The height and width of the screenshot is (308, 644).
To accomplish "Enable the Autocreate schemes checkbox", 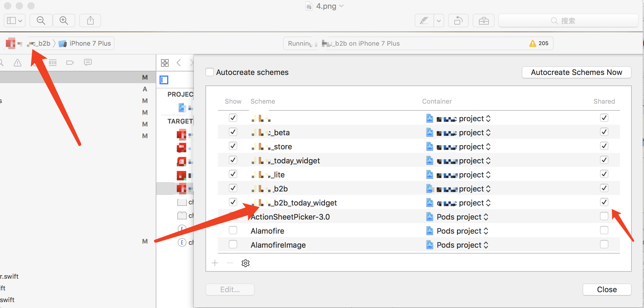I will [210, 72].
